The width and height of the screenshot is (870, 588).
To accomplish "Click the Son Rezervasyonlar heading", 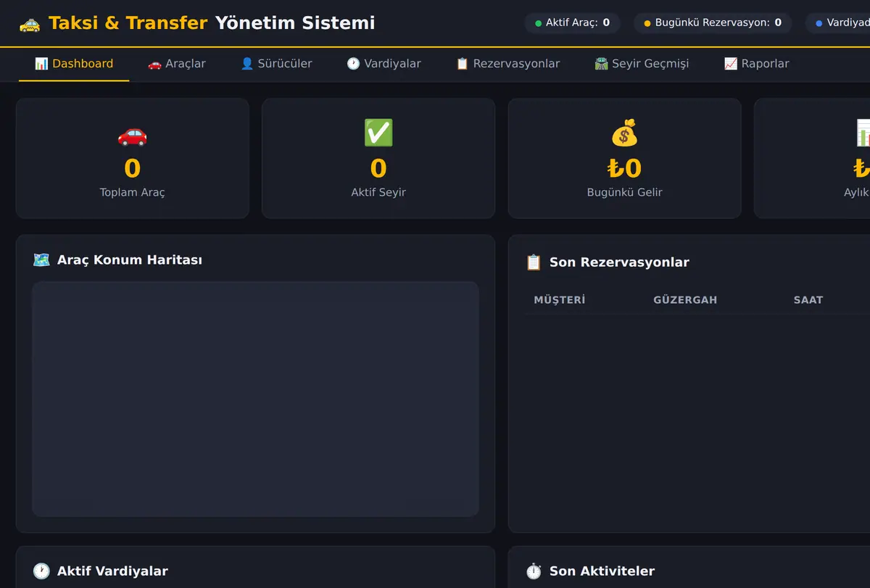I will (619, 262).
